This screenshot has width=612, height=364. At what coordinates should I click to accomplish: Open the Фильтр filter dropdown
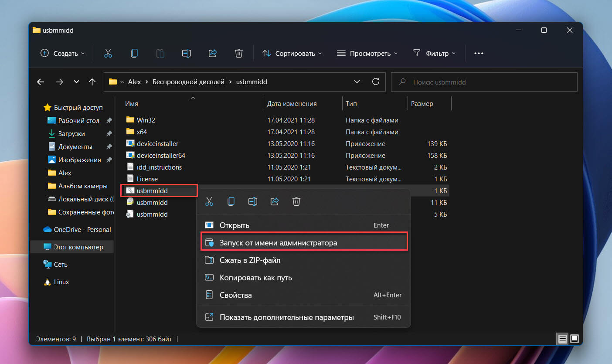[x=434, y=53]
